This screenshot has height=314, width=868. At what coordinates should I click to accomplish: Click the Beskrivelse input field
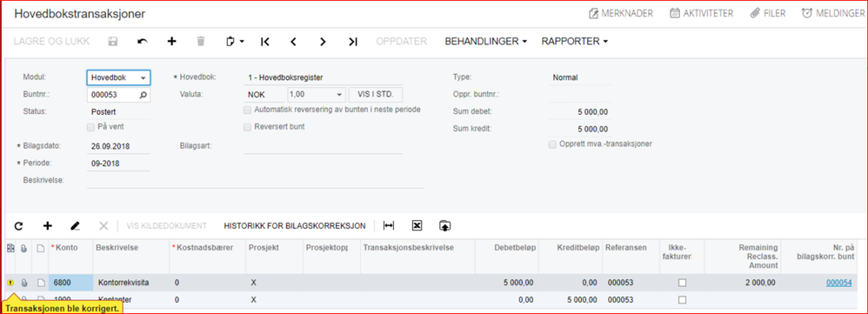[255, 181]
